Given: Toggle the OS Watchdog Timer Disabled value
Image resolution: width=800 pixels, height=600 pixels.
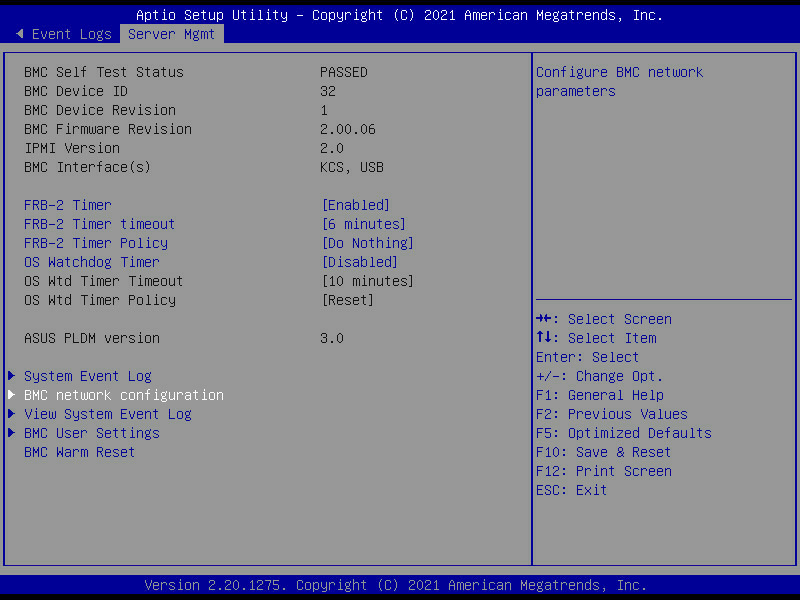Looking at the screenshot, I should pyautogui.click(x=359, y=262).
